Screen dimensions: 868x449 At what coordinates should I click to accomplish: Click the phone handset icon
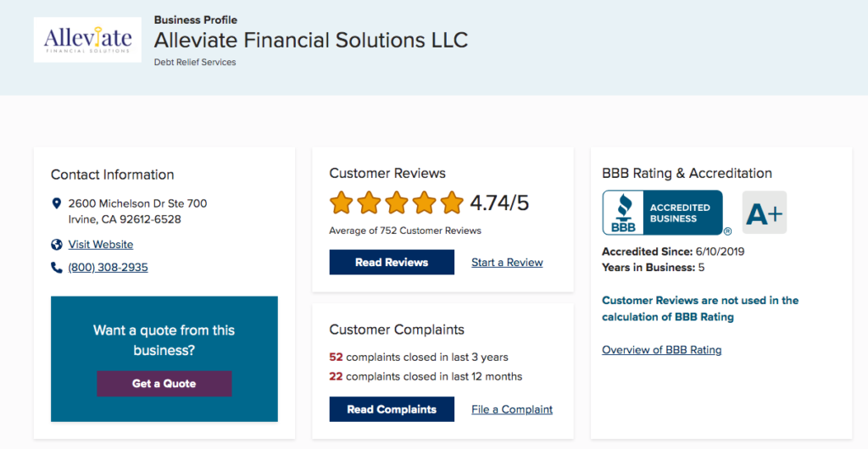tap(56, 268)
